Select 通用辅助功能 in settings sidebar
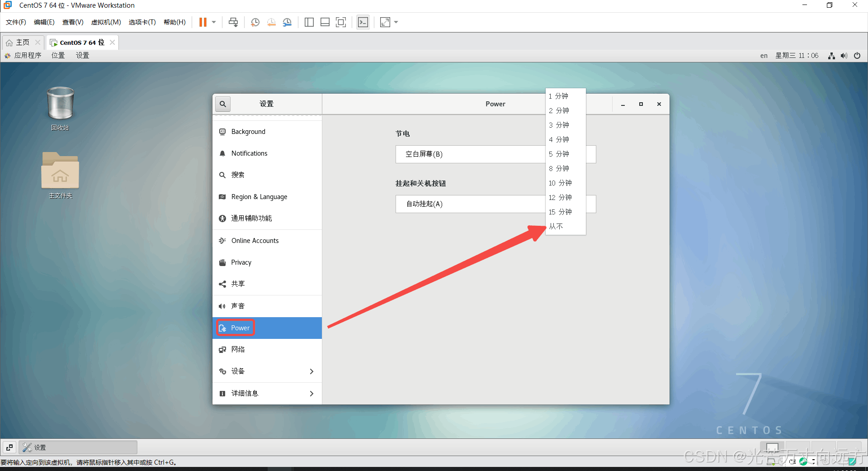This screenshot has height=471, width=868. tap(267, 219)
